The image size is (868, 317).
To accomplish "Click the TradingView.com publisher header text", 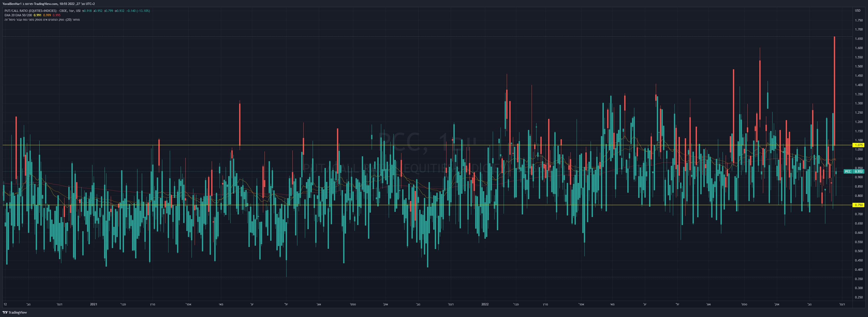I will (x=46, y=4).
